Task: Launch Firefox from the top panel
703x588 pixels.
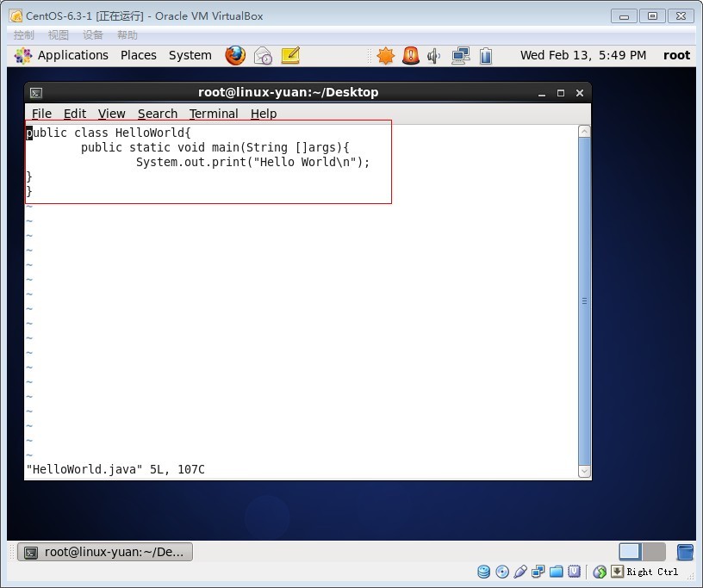Action: (x=235, y=55)
